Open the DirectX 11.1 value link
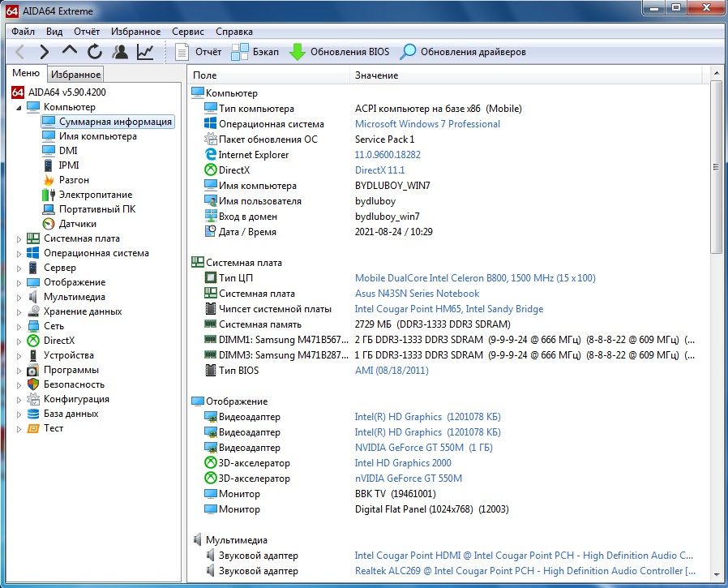This screenshot has width=728, height=588. 379,170
